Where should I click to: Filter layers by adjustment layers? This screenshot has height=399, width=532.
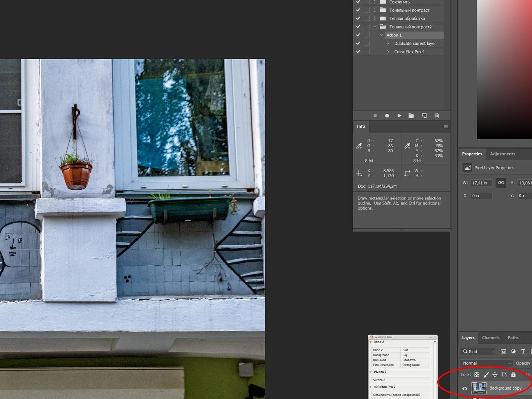click(513, 351)
